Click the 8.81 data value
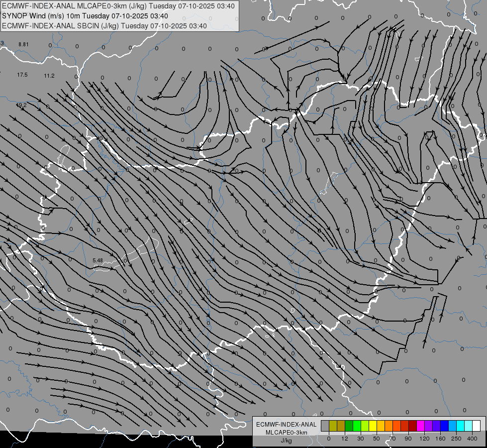 pos(23,44)
